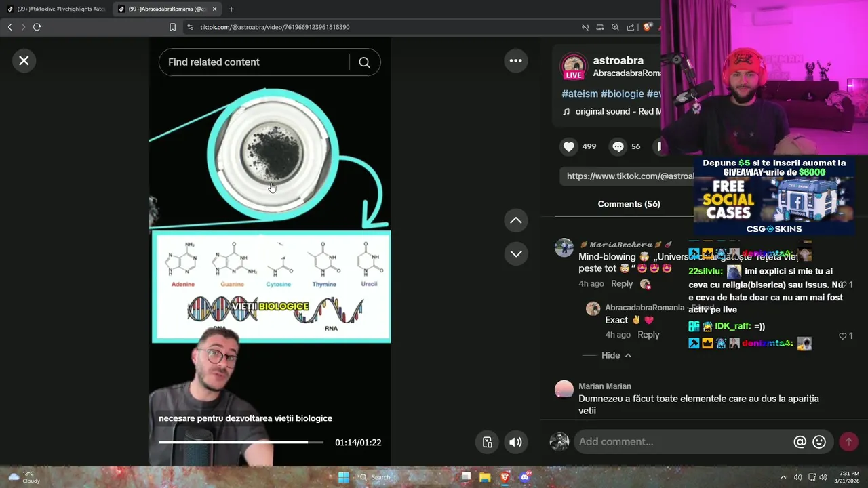Click the CSGO Skins free cases banner

pyautogui.click(x=774, y=197)
